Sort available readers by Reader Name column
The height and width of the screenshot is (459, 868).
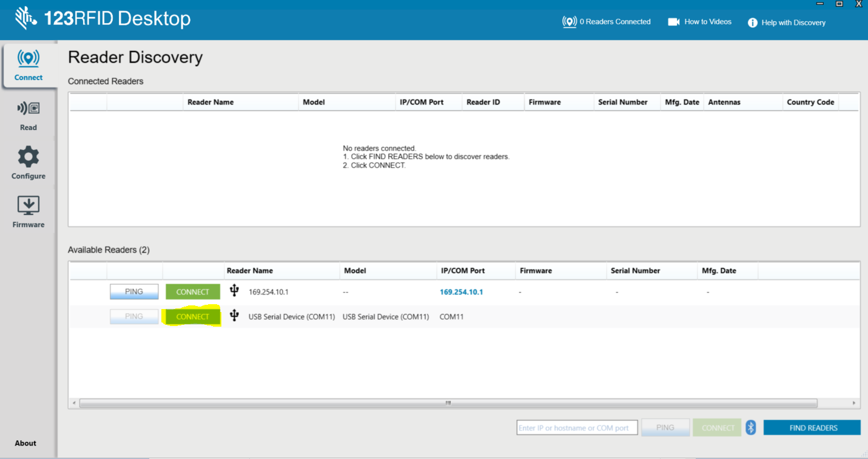click(x=250, y=271)
